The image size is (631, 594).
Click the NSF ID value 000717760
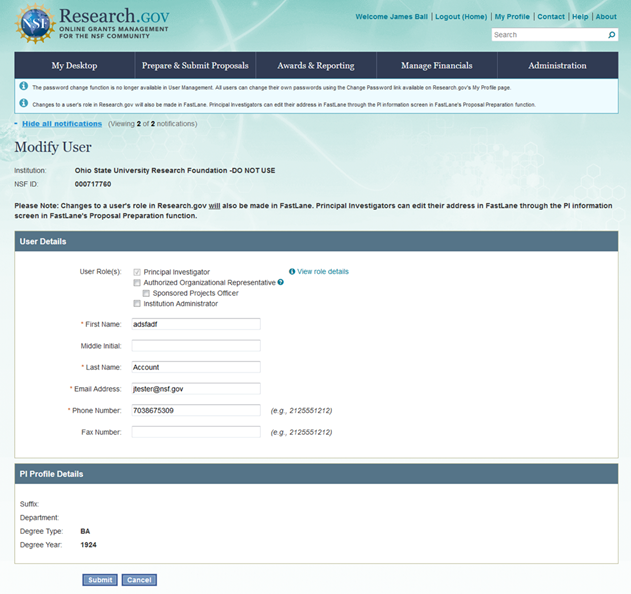93,184
